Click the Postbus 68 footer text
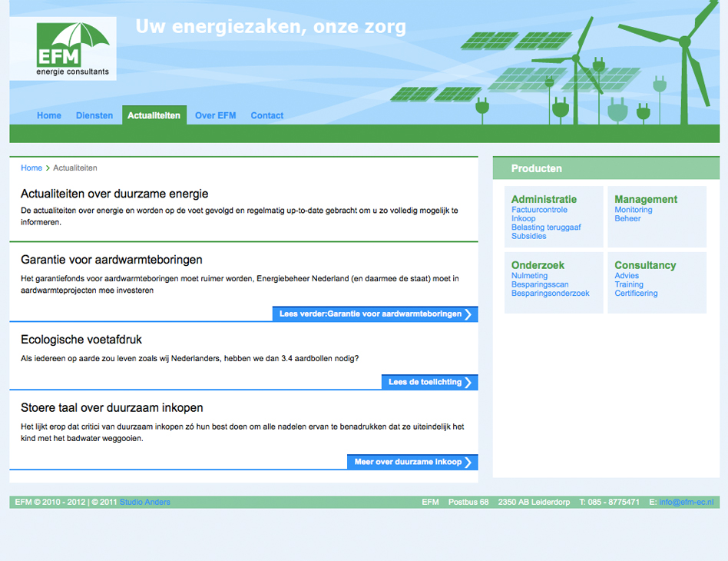The image size is (728, 561). click(x=468, y=502)
